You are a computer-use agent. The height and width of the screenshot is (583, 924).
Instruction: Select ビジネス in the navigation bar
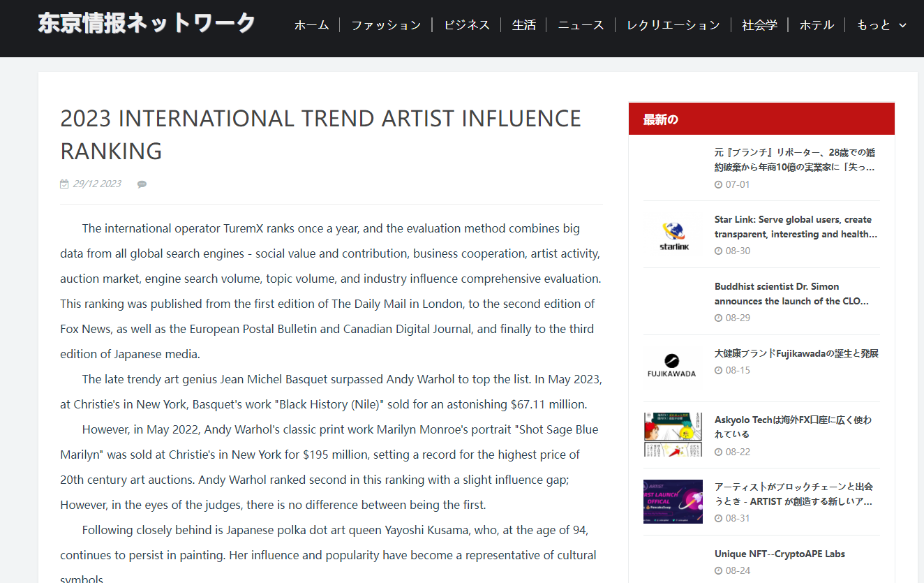[467, 25]
